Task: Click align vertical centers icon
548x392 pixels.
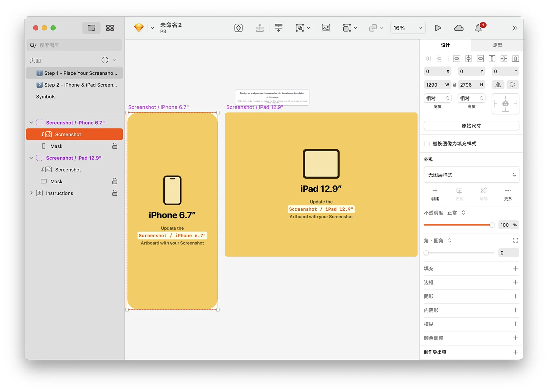Action: coord(504,58)
